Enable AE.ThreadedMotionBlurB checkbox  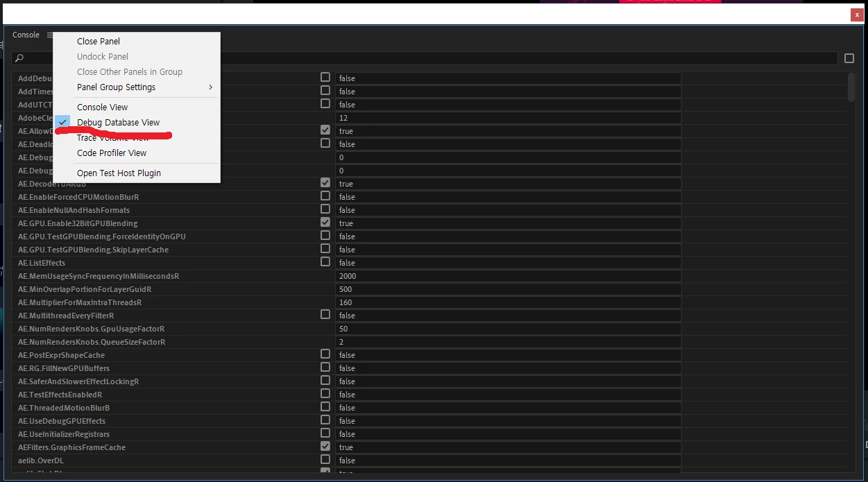click(325, 406)
